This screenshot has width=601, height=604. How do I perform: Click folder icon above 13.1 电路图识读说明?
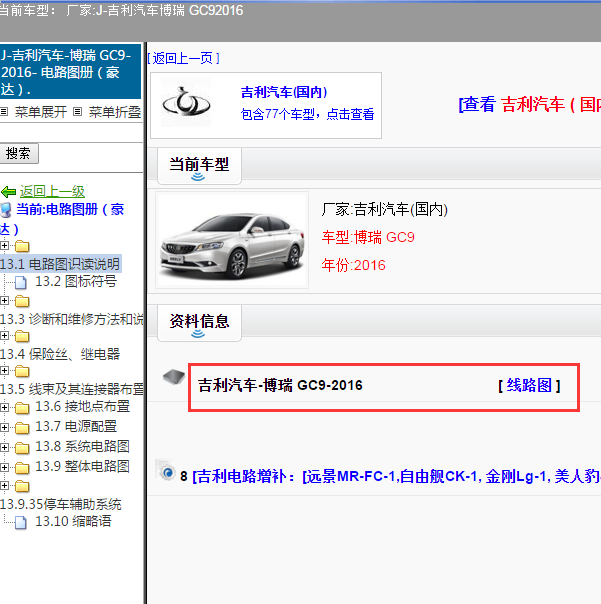click(22, 246)
